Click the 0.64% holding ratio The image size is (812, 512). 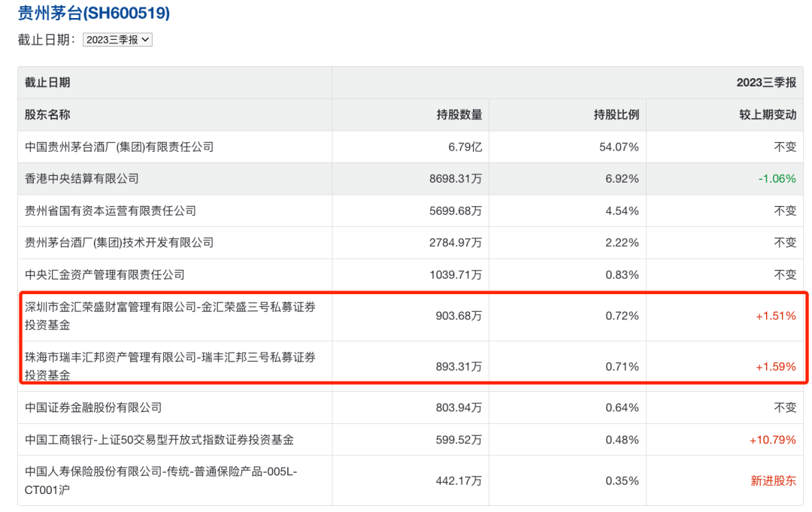622,407
